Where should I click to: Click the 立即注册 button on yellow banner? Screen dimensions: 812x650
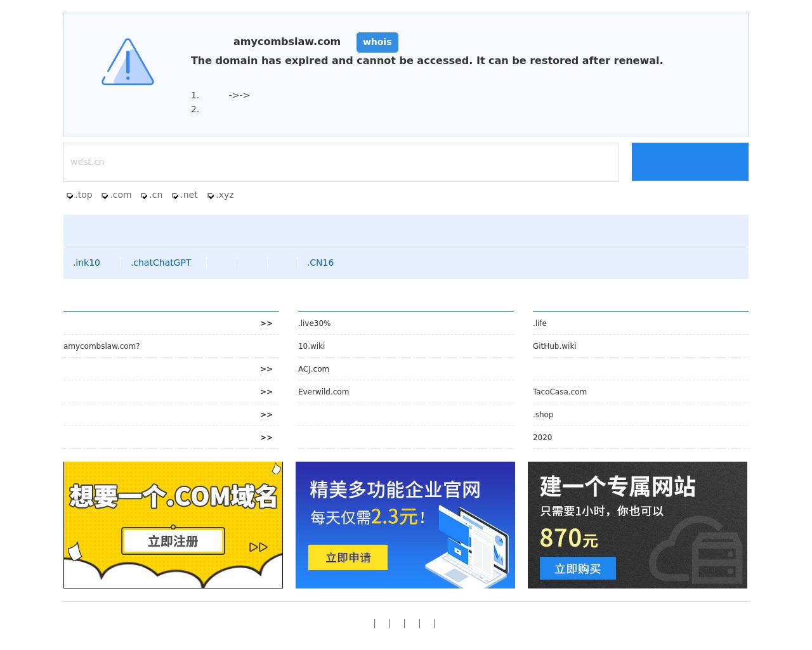coord(173,541)
